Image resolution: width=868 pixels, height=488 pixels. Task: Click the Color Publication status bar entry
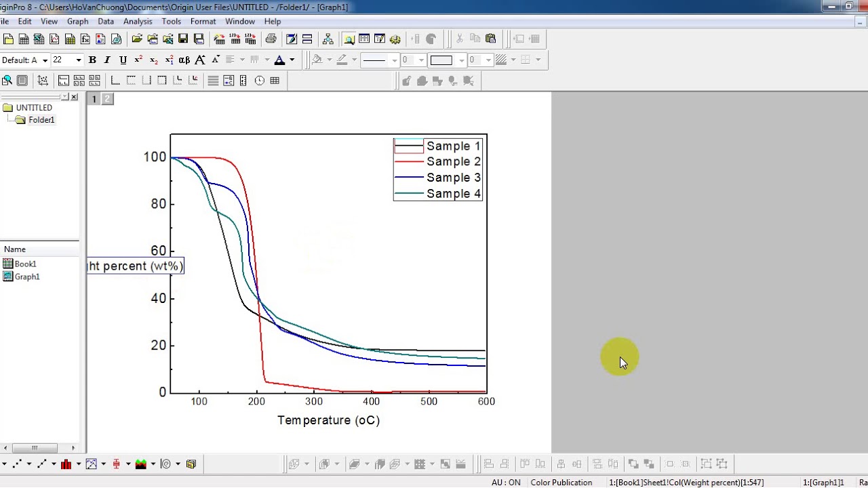pyautogui.click(x=561, y=483)
